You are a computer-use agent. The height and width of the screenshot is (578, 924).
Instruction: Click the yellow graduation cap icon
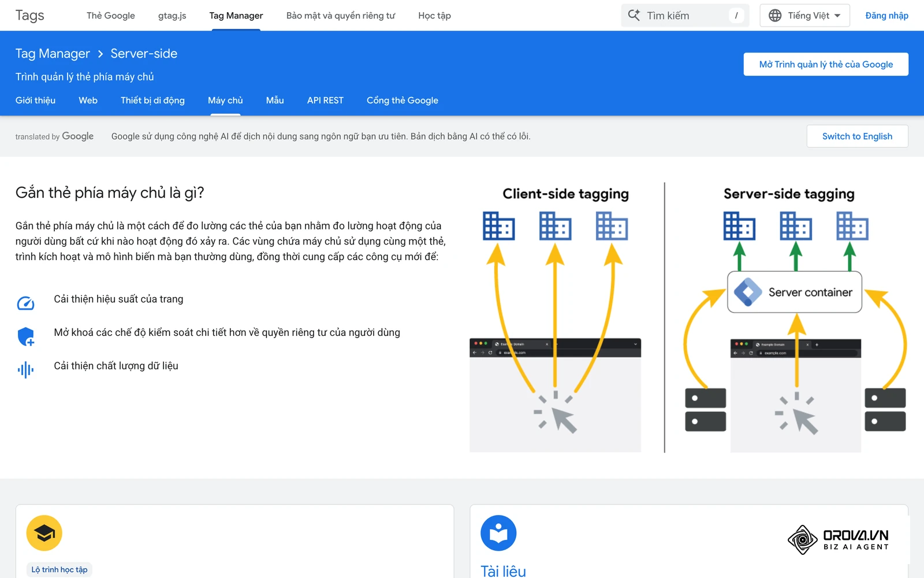pyautogui.click(x=44, y=533)
